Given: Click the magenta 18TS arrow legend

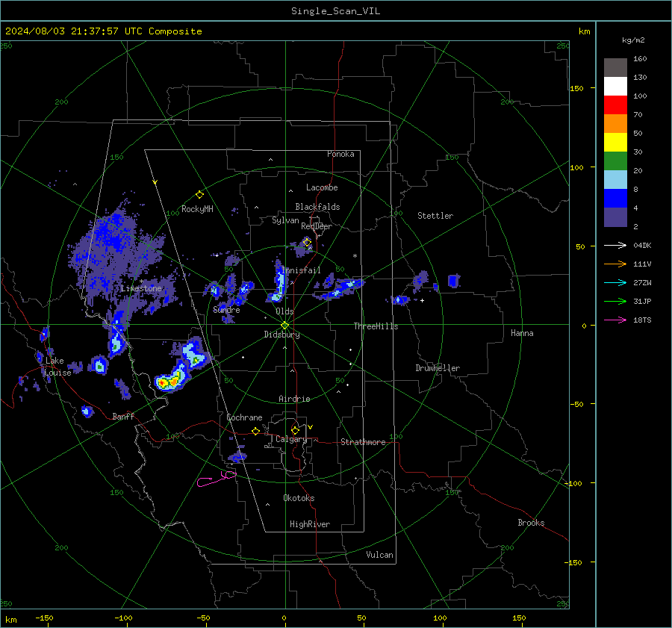Looking at the screenshot, I should click(x=615, y=320).
